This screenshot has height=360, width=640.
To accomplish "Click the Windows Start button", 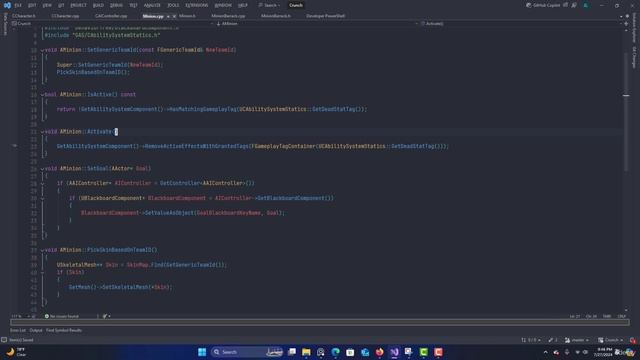I will click(202, 352).
